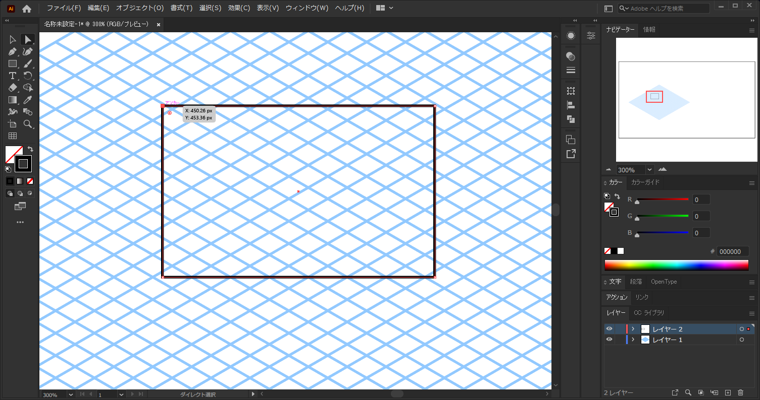
Task: Open status bar zoom level dropdown
Action: click(71, 395)
